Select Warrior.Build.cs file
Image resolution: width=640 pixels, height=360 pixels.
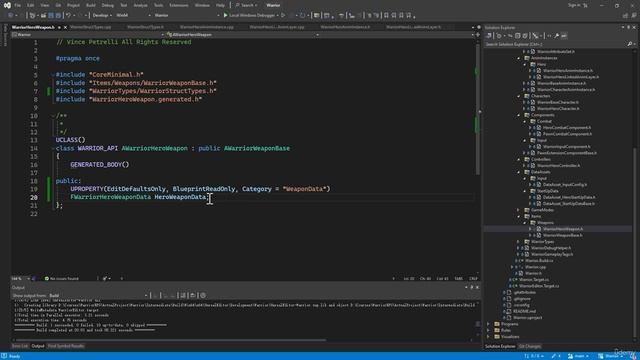click(x=539, y=261)
